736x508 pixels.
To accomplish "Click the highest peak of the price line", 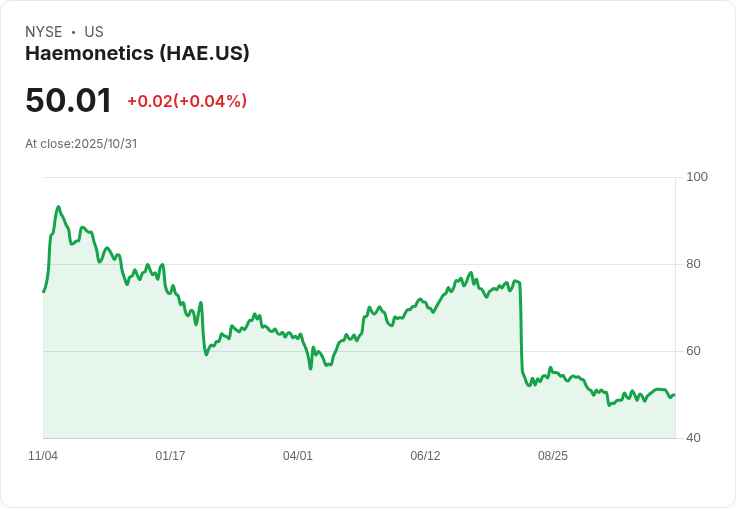I will click(59, 207).
